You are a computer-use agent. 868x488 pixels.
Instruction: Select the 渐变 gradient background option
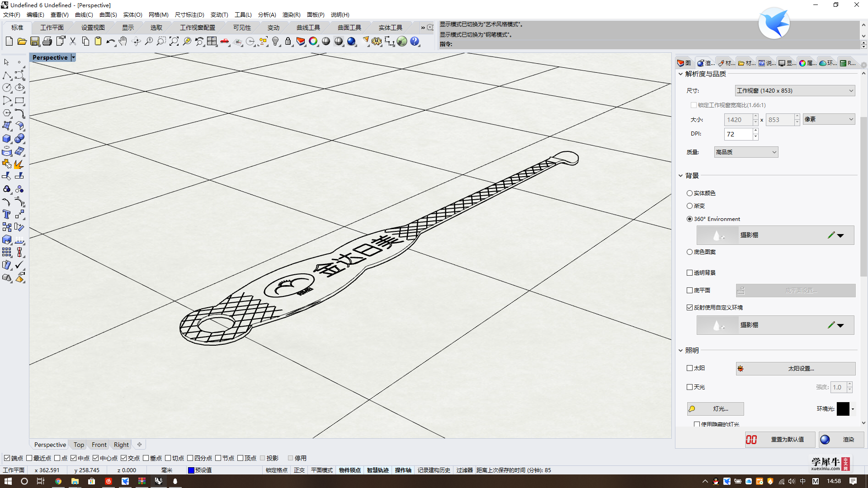pos(689,206)
